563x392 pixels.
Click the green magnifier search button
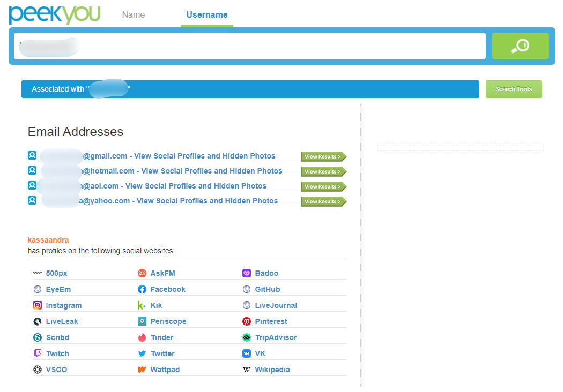pyautogui.click(x=520, y=46)
